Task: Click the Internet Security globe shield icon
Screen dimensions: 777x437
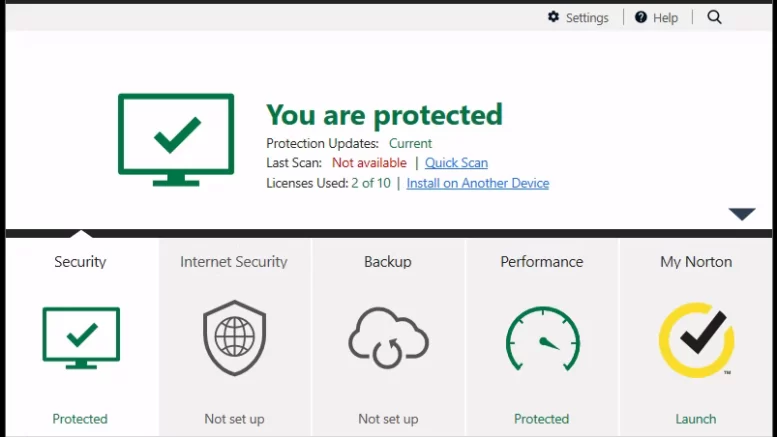Action: 234,338
